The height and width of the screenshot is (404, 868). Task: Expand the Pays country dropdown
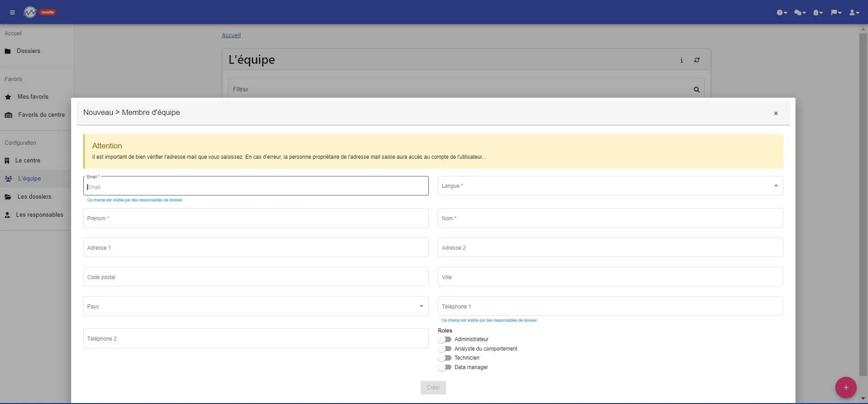(256, 306)
